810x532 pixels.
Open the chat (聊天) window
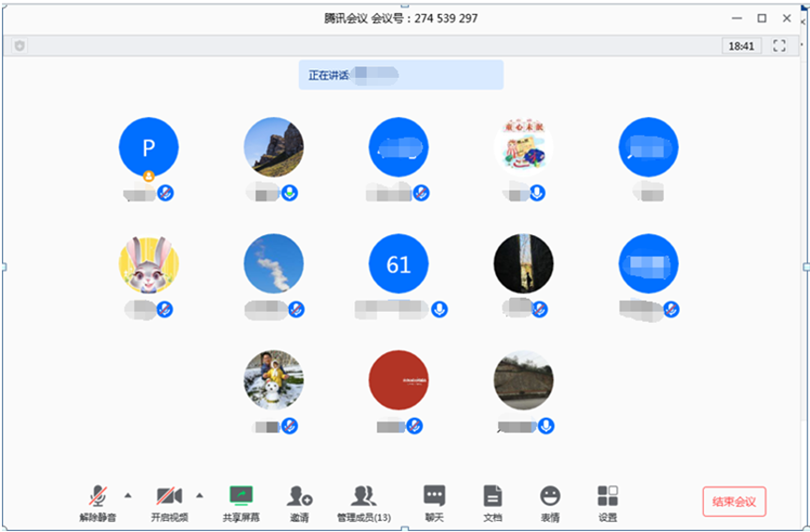[433, 496]
